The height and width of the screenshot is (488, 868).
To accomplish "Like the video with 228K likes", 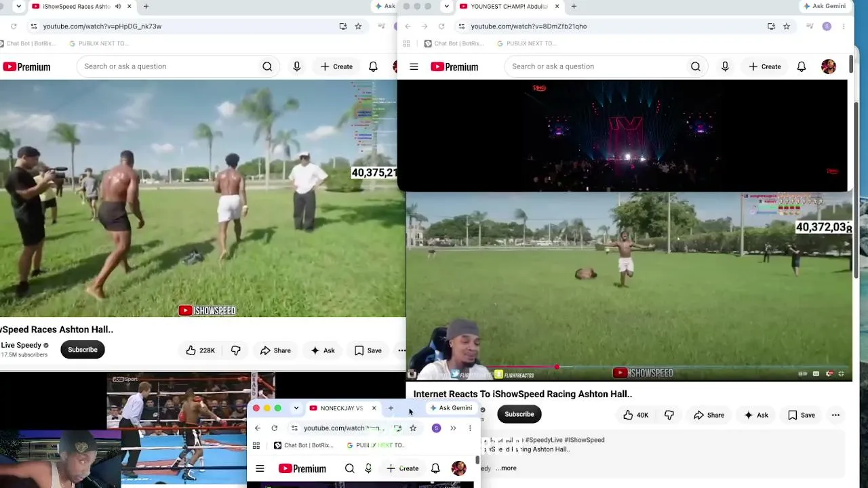I will point(201,350).
